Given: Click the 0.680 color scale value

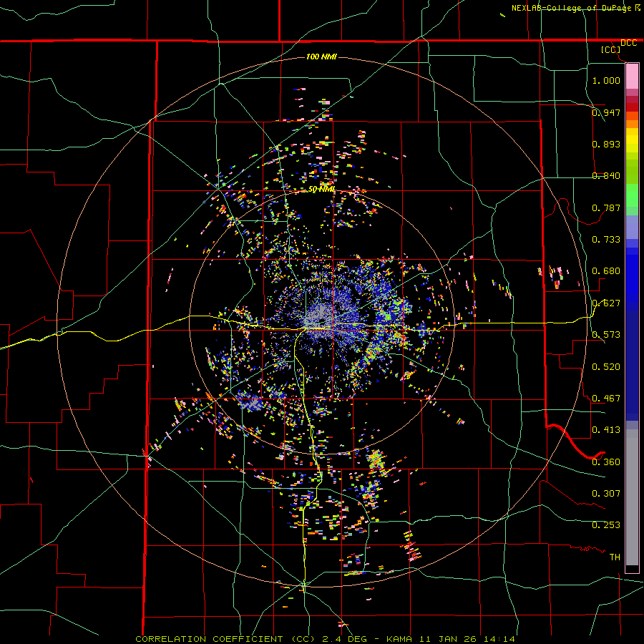Looking at the screenshot, I should [x=606, y=271].
